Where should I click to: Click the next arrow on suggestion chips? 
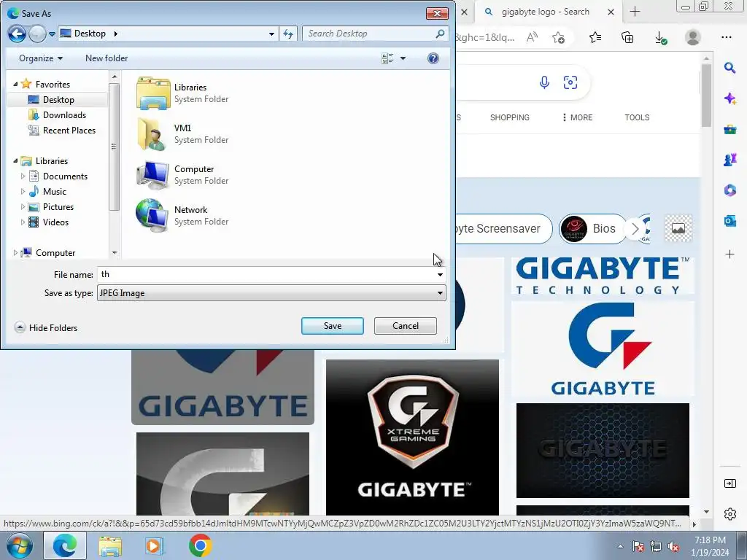(635, 228)
